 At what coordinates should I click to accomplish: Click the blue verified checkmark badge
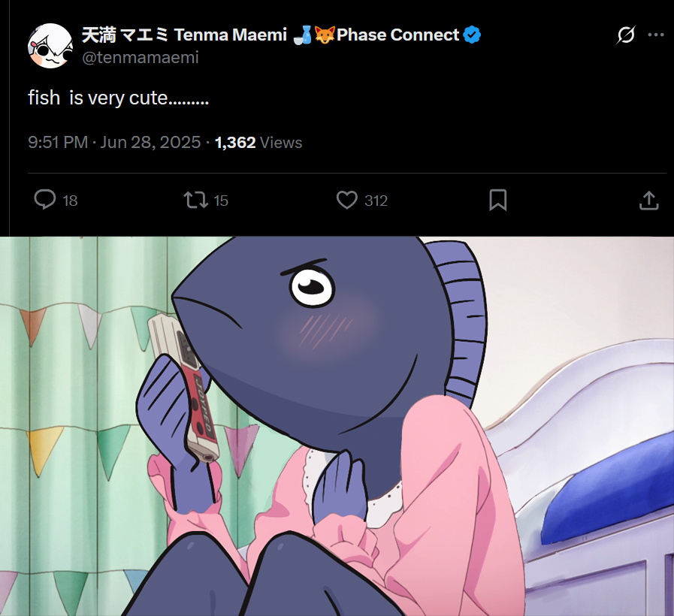coord(472,35)
